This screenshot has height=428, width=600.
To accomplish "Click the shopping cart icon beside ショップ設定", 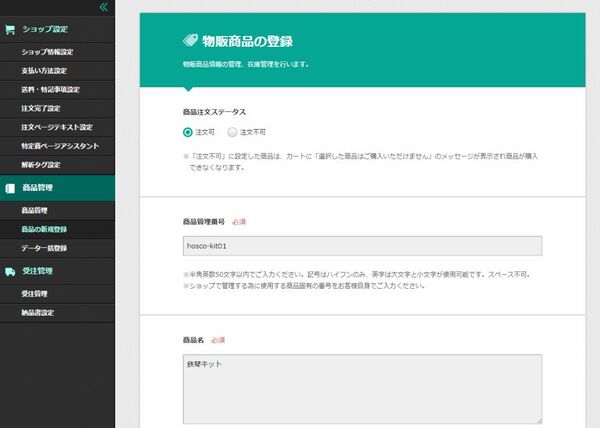I will pos(10,29).
